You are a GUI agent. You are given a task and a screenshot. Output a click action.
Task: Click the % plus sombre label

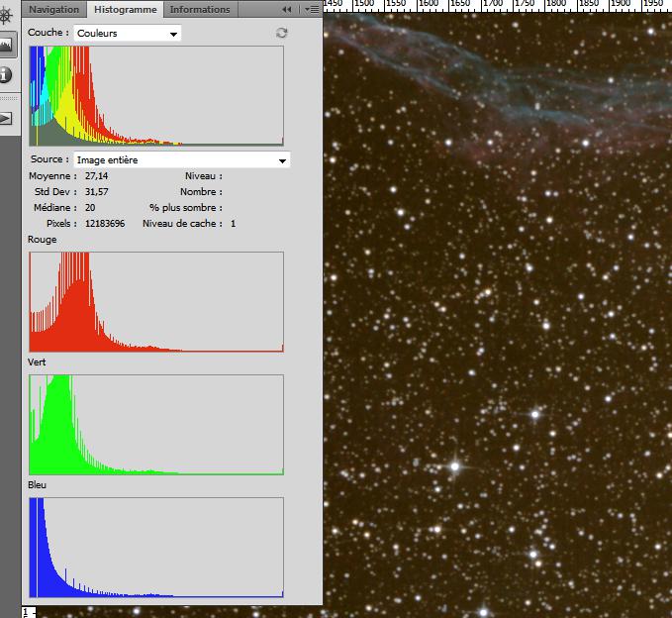tap(186, 208)
